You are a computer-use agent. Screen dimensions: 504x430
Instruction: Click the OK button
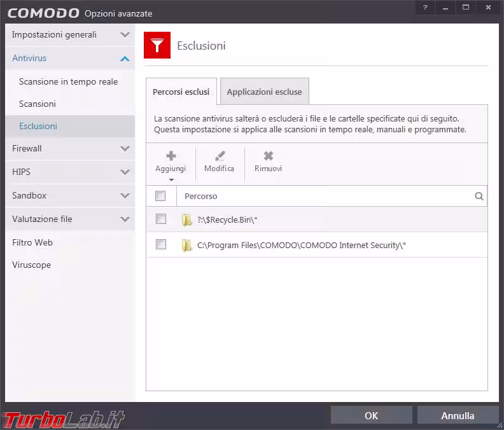(x=371, y=415)
